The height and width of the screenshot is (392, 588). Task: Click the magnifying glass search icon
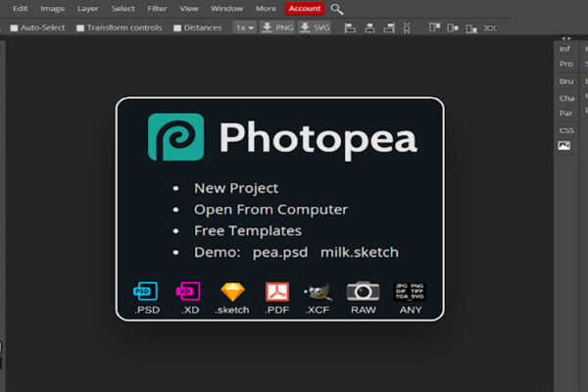337,9
